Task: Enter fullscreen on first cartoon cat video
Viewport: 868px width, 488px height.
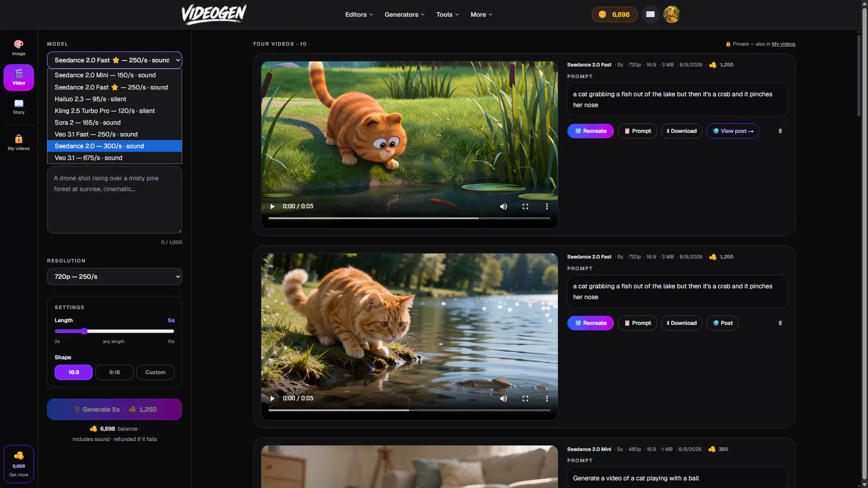Action: 525,206
